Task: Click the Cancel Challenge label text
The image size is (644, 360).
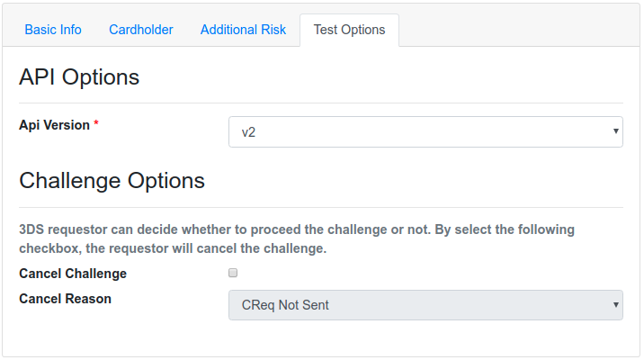Action: click(73, 274)
